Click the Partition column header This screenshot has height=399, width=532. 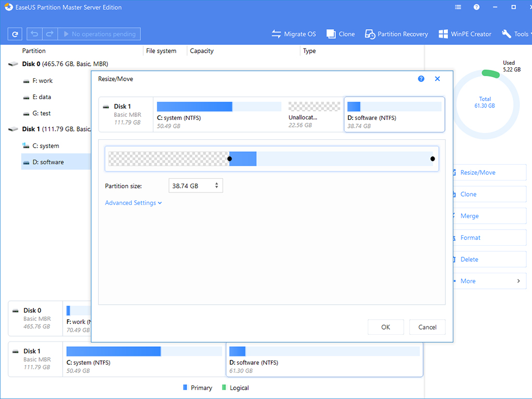[x=34, y=51]
